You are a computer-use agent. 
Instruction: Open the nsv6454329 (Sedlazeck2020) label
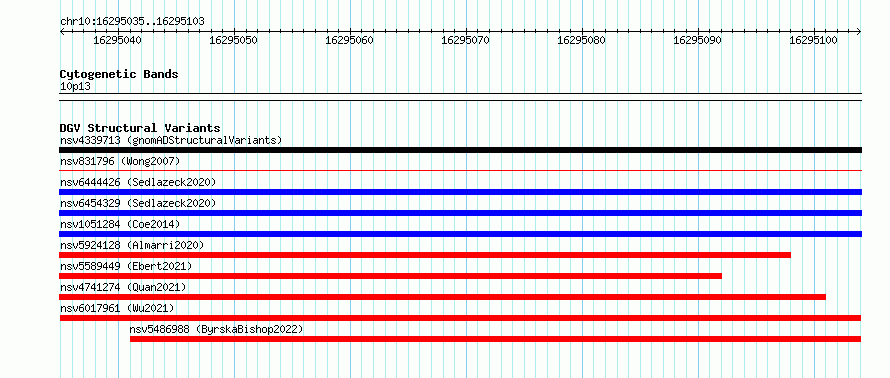(138, 203)
